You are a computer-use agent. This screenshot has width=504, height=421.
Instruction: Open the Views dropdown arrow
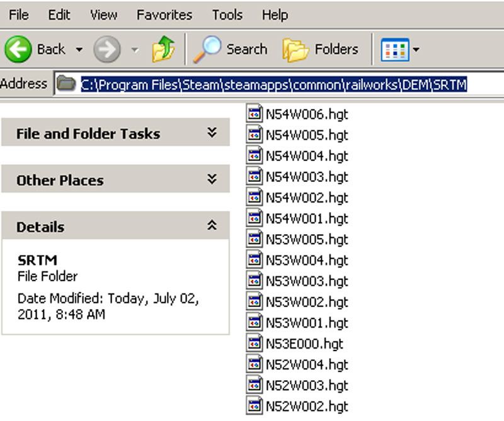point(416,50)
